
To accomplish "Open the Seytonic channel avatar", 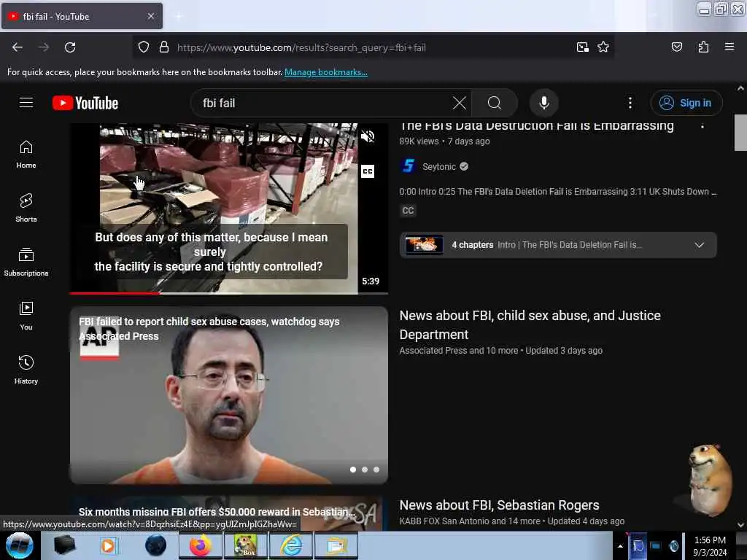I will point(409,166).
